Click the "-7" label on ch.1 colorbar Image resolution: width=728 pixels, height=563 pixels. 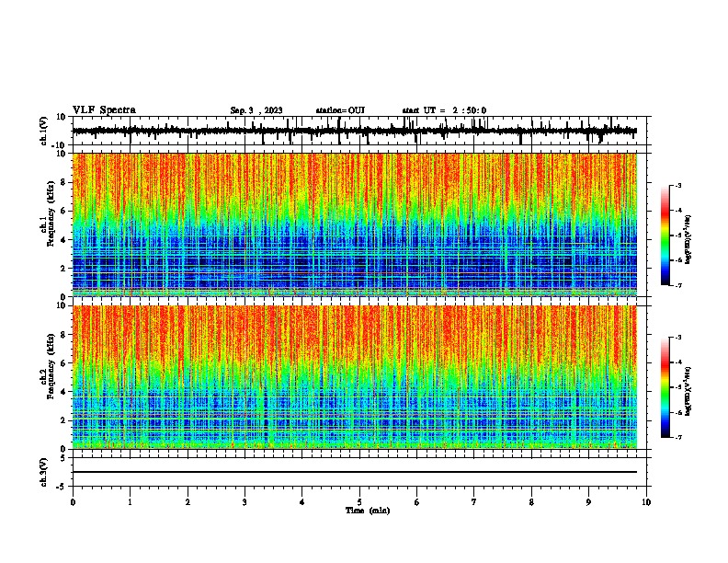678,285
